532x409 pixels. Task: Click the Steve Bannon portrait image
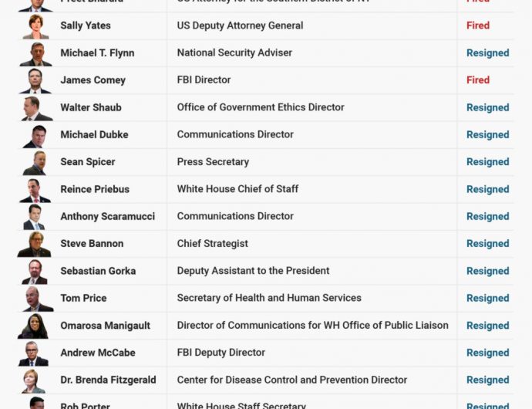click(x=35, y=244)
